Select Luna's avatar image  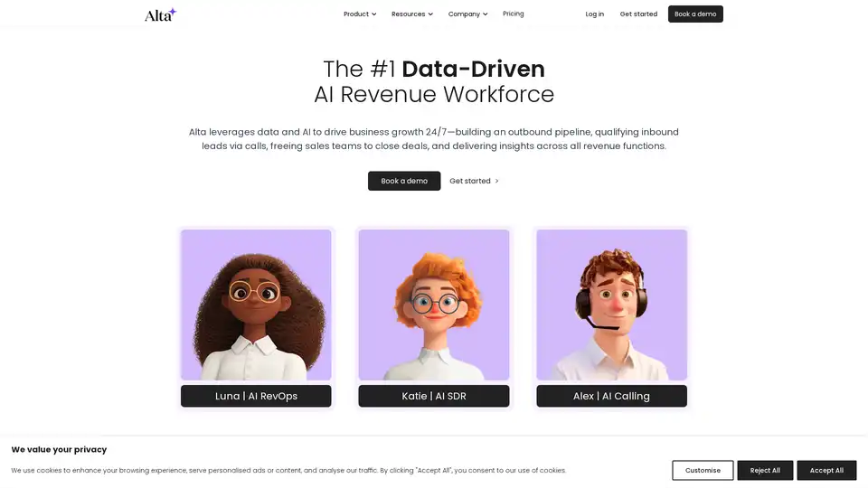[x=256, y=305]
